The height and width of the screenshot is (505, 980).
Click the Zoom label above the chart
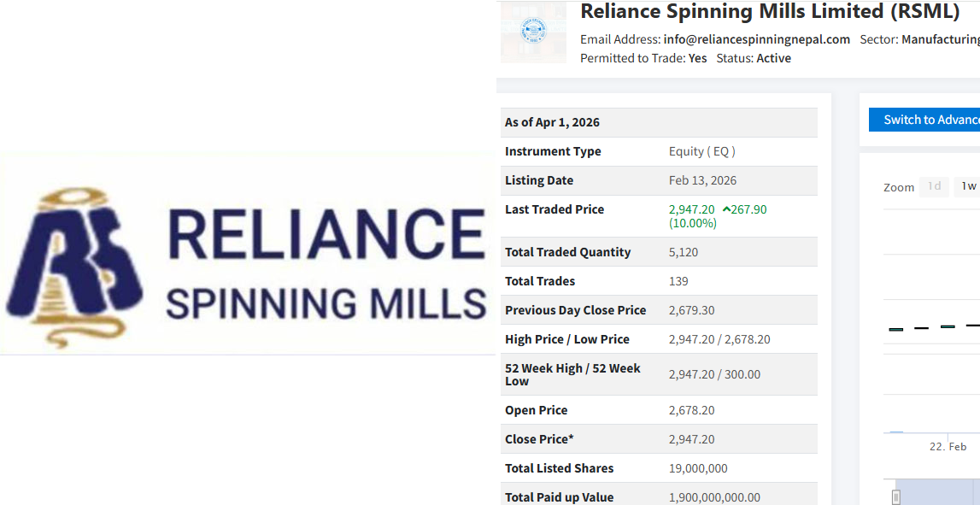point(899,187)
